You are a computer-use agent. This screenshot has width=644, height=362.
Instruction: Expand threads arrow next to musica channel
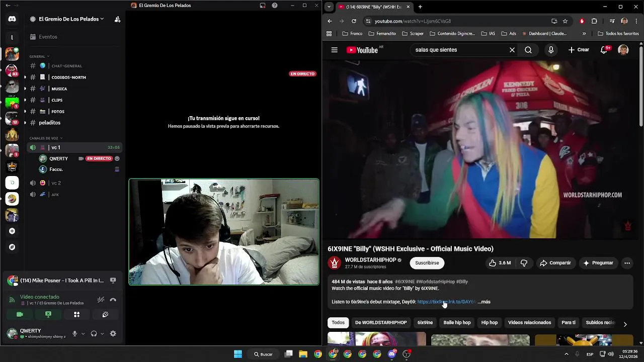pyautogui.click(x=25, y=89)
